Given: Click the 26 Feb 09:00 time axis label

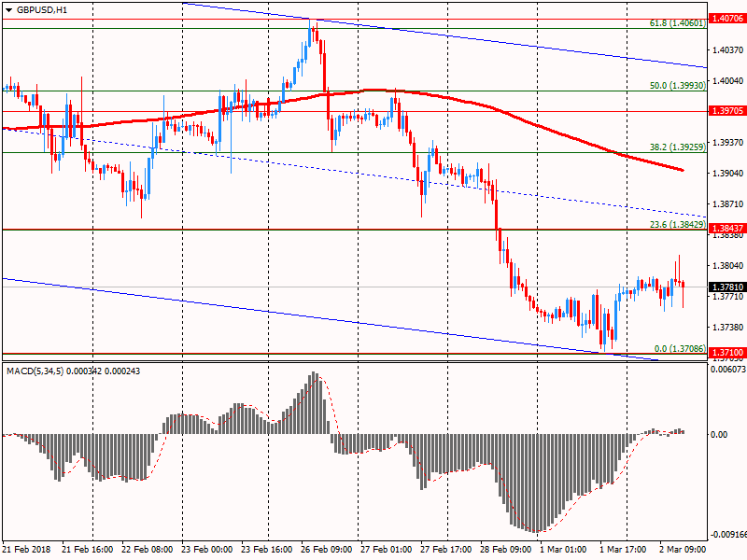Looking at the screenshot, I should [328, 549].
